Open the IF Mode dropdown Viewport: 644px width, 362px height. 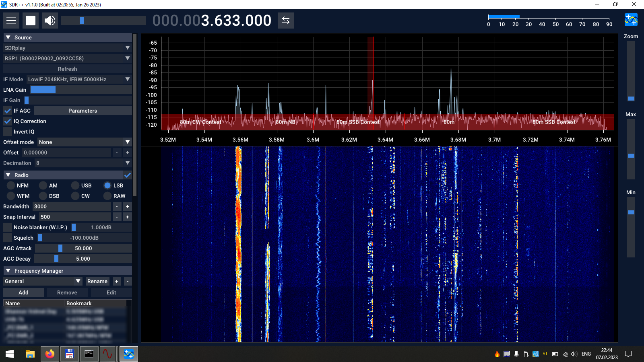tap(79, 79)
